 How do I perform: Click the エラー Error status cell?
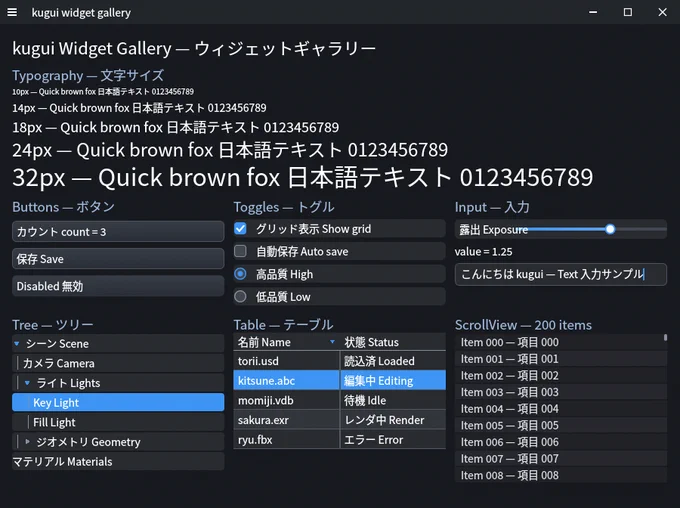[x=393, y=439]
